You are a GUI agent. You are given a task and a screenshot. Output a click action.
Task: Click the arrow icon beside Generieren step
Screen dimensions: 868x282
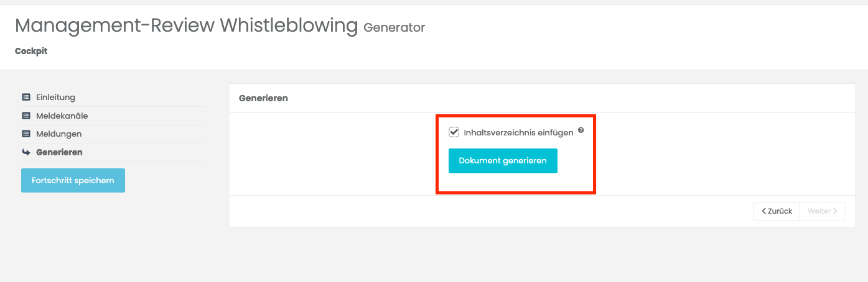coord(26,152)
